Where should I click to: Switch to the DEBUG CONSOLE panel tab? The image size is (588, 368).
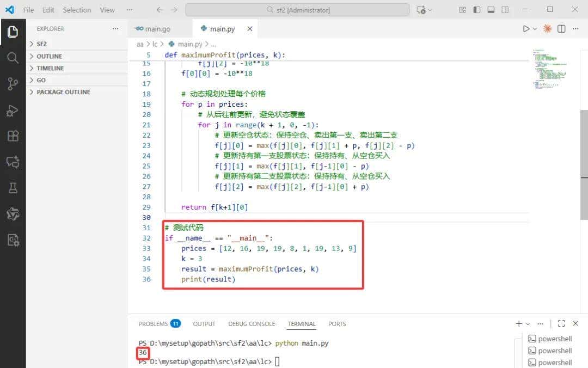tap(252, 324)
